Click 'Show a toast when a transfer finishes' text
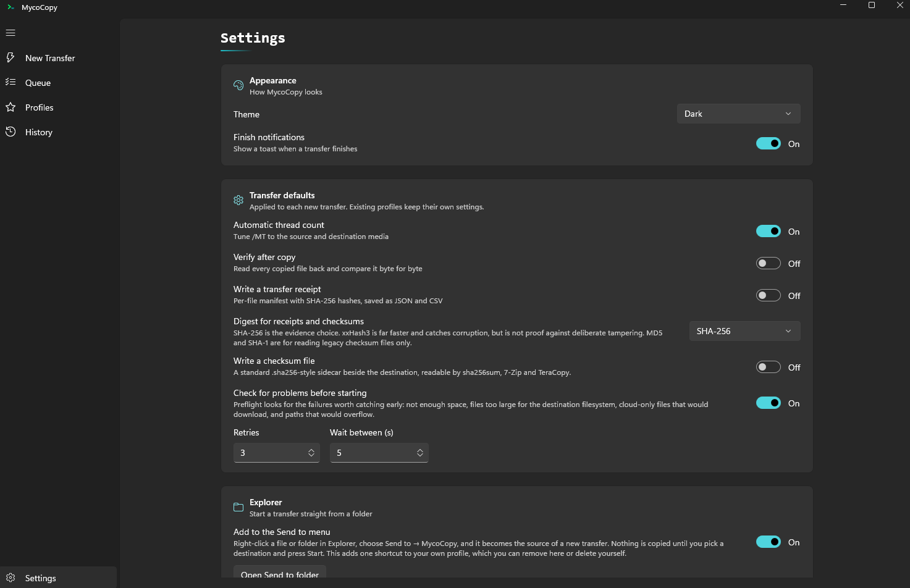 tap(295, 149)
